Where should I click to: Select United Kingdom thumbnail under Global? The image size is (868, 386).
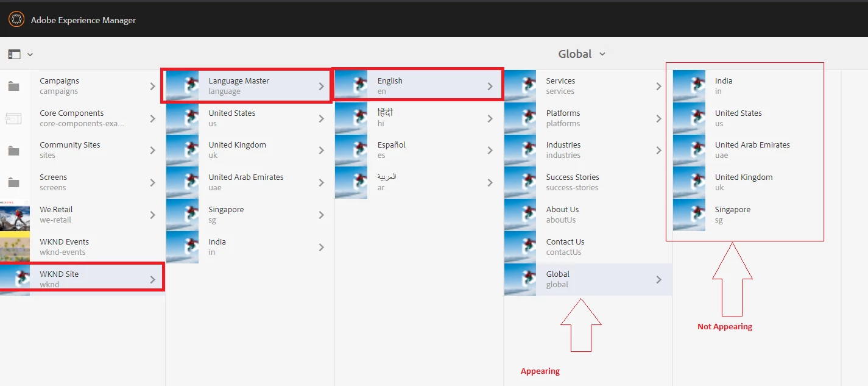(x=689, y=182)
